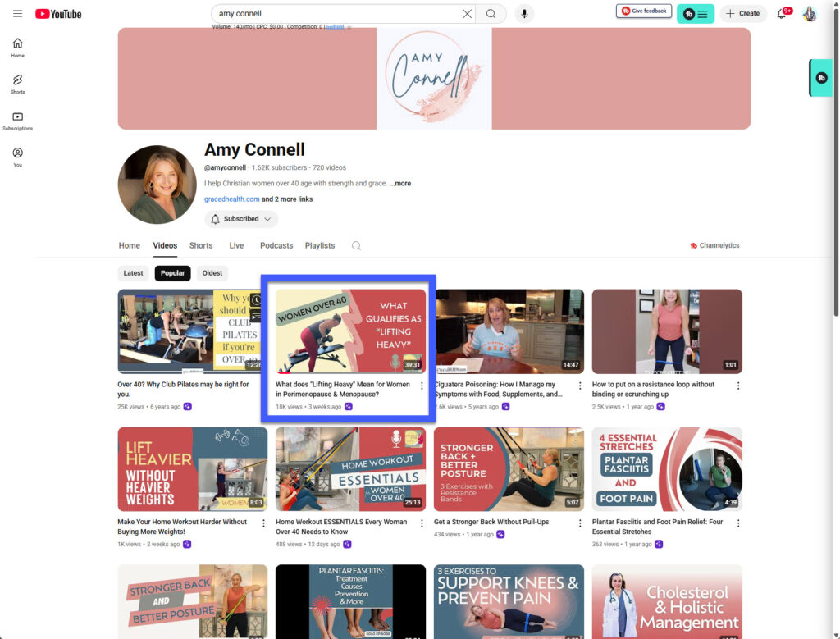This screenshot has height=639, width=840.
Task: Select the Oldest sort chip
Action: [212, 272]
